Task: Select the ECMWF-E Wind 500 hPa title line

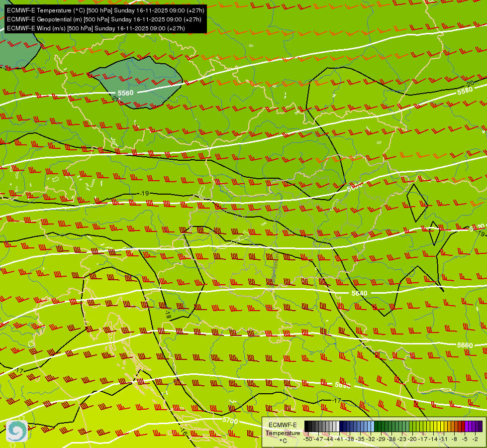Action: pyautogui.click(x=96, y=28)
